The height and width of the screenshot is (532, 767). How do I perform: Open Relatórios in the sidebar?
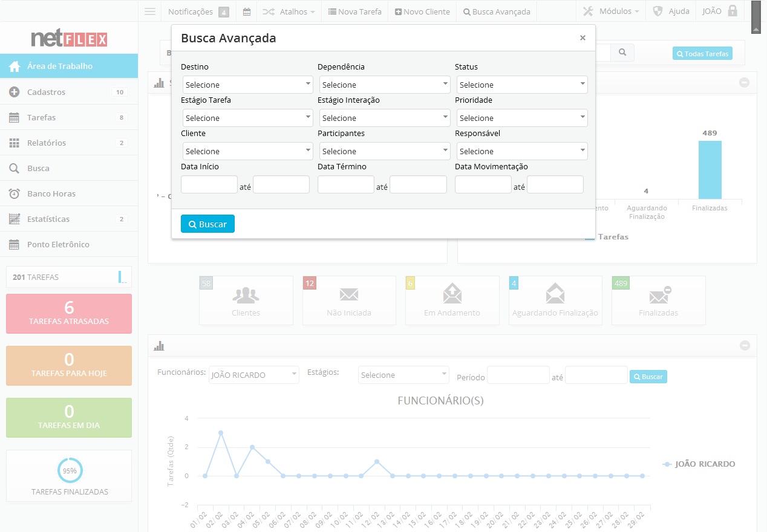[x=47, y=143]
